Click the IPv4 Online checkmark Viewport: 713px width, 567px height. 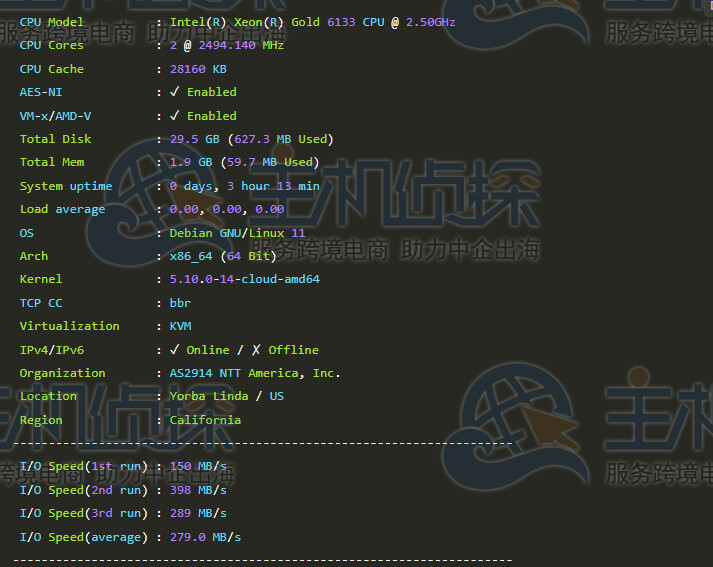tap(174, 350)
